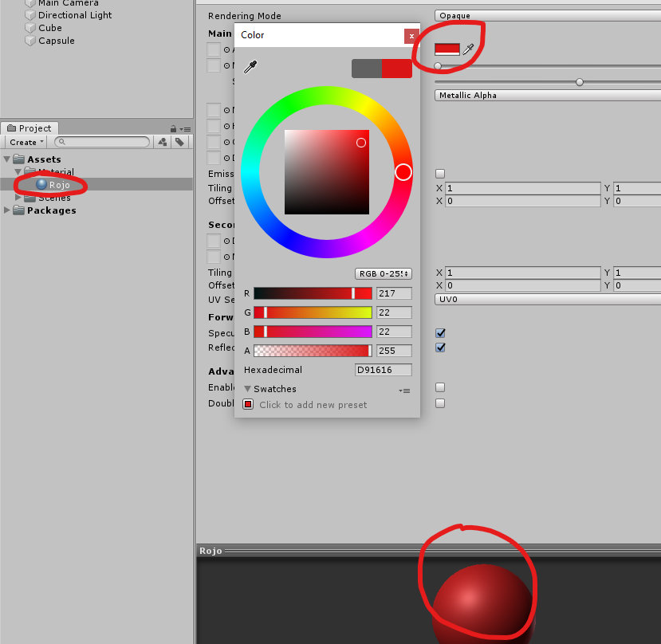The width and height of the screenshot is (661, 644).
Task: Select the Rojo material asset
Action: tap(59, 185)
